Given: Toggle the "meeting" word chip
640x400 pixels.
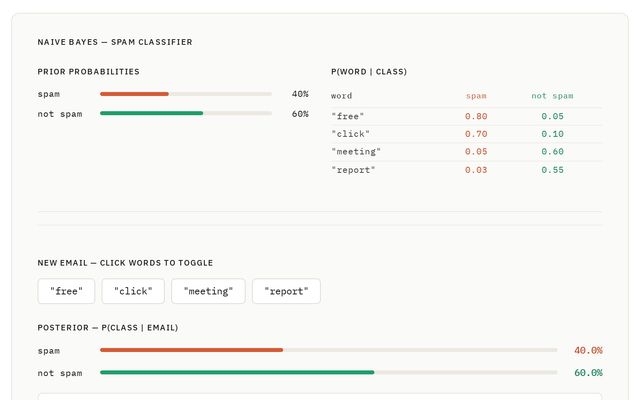Looking at the screenshot, I should pos(208,291).
